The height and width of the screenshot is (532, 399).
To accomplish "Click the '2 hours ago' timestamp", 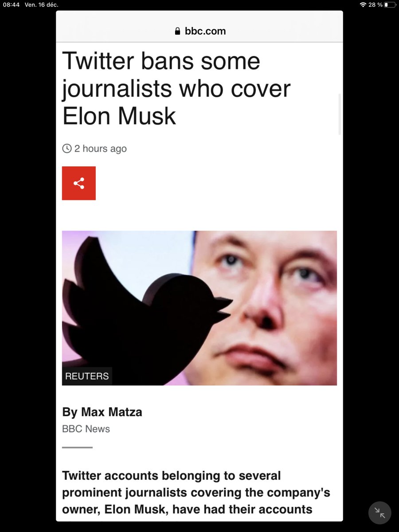I will click(x=101, y=149).
